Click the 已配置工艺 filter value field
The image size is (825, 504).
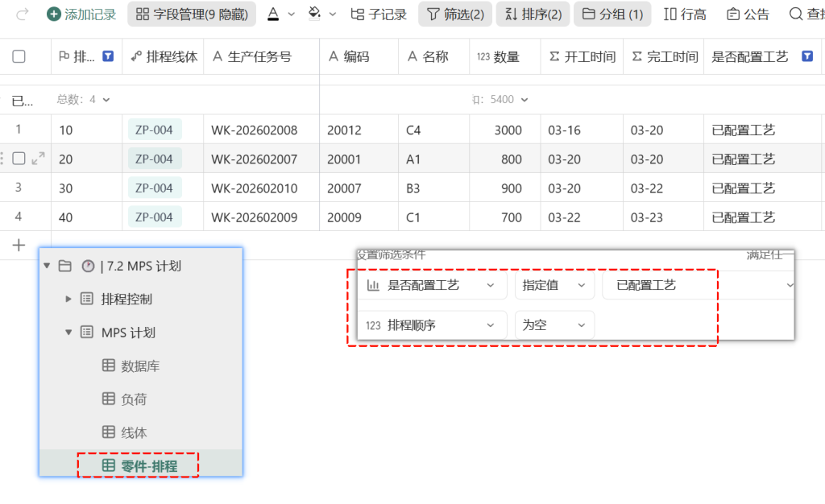coord(699,285)
